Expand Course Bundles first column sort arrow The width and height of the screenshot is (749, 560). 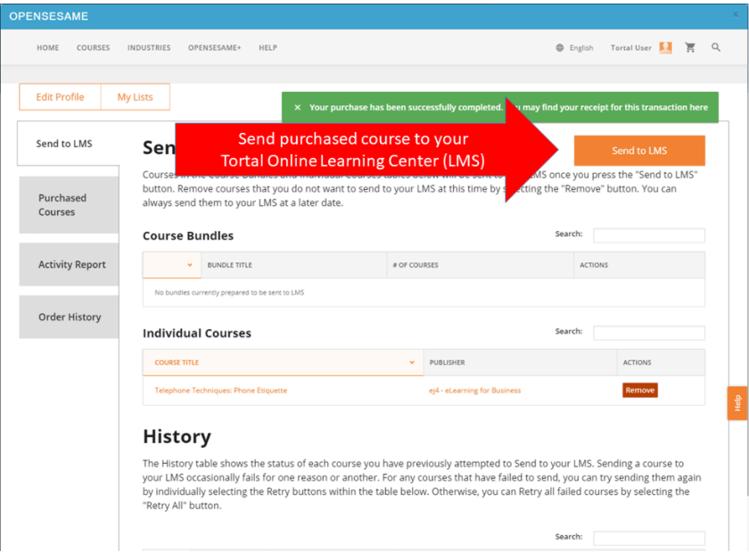pos(190,265)
